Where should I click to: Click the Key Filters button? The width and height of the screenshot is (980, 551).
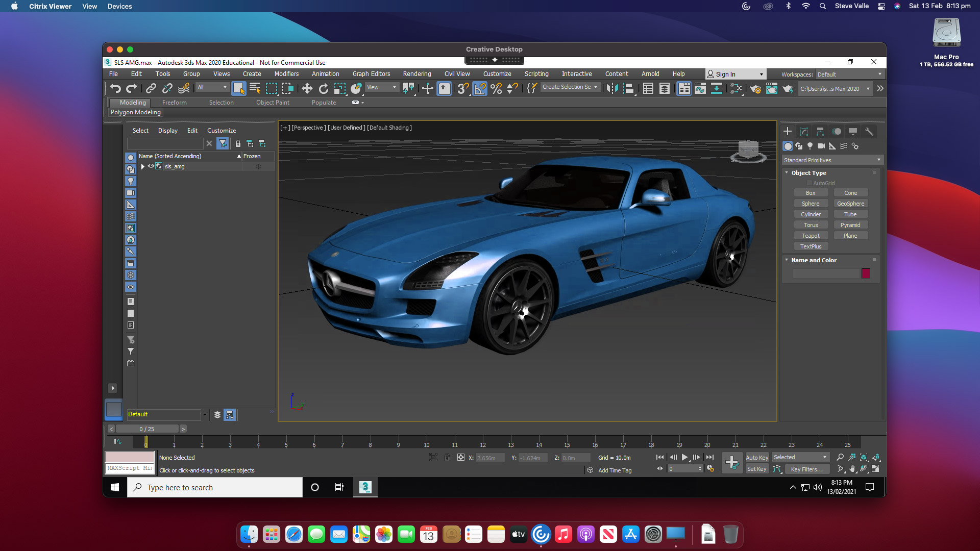click(x=806, y=469)
